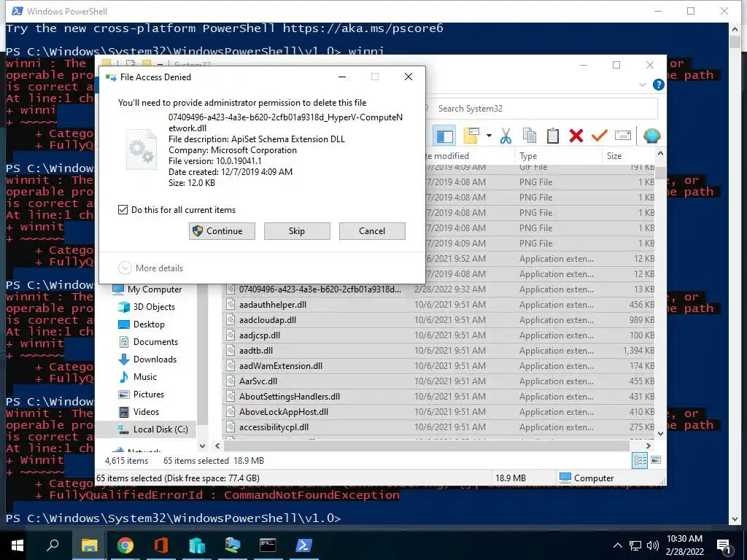Open the Windows Start menu

coord(18,545)
